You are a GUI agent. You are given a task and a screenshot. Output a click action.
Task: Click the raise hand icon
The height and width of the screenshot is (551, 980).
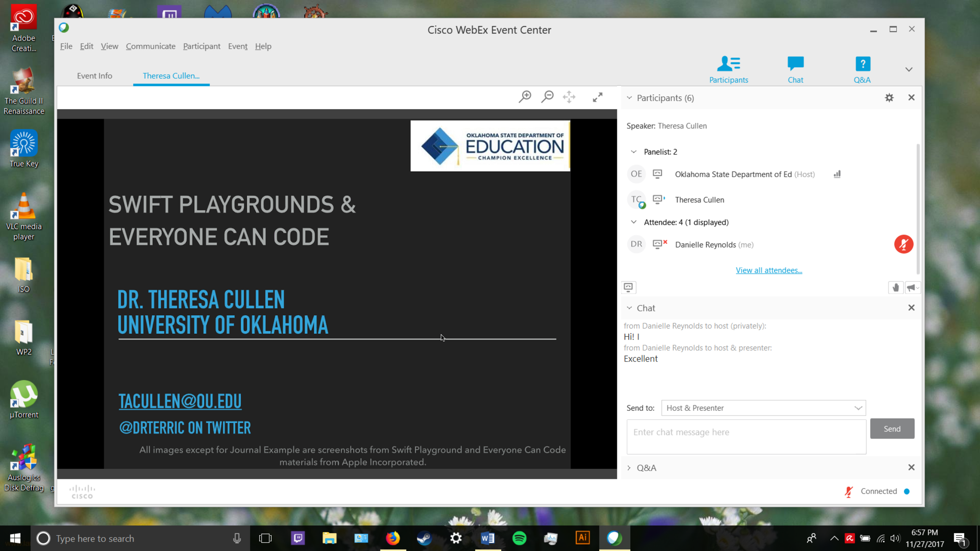pos(895,287)
